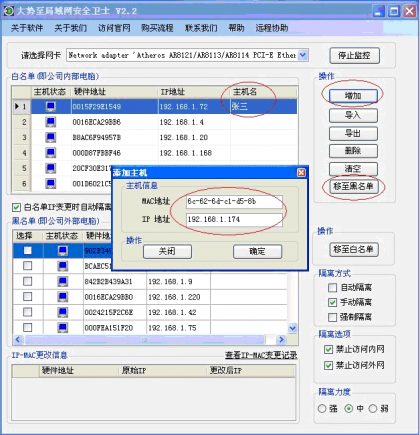Click blacklist vertical scrollbar down arrow

pos(293,328)
